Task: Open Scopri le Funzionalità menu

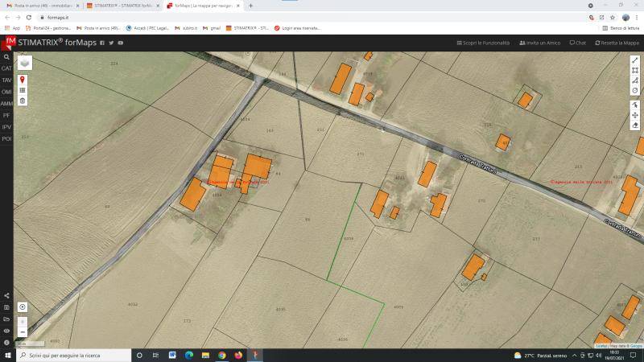Action: (483, 43)
